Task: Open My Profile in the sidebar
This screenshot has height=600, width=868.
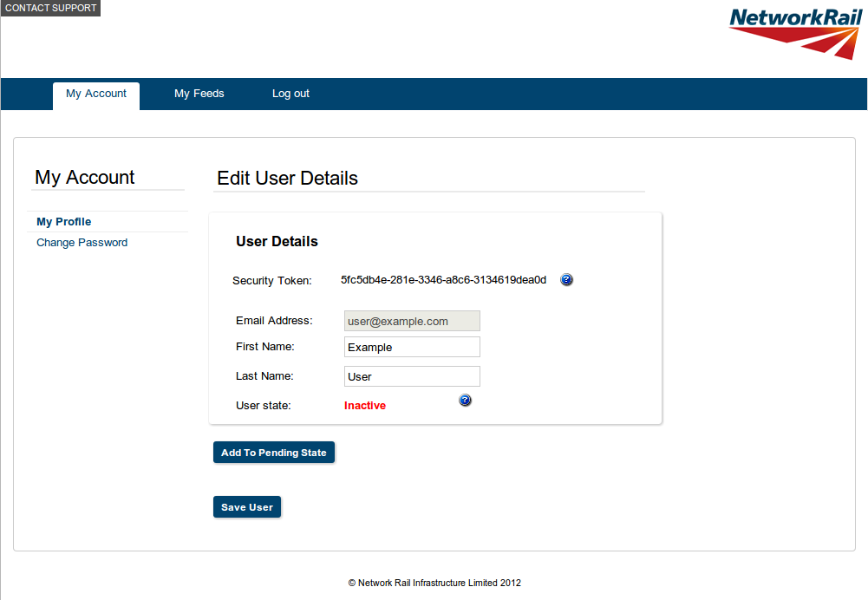Action: [64, 222]
